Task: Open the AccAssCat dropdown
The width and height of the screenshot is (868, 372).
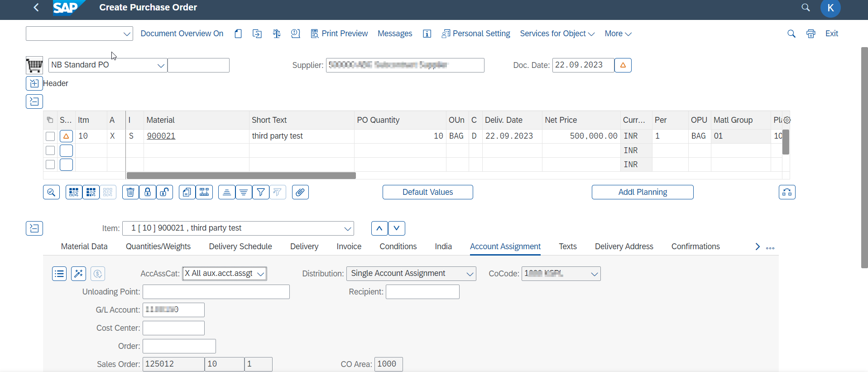Action: [260, 274]
